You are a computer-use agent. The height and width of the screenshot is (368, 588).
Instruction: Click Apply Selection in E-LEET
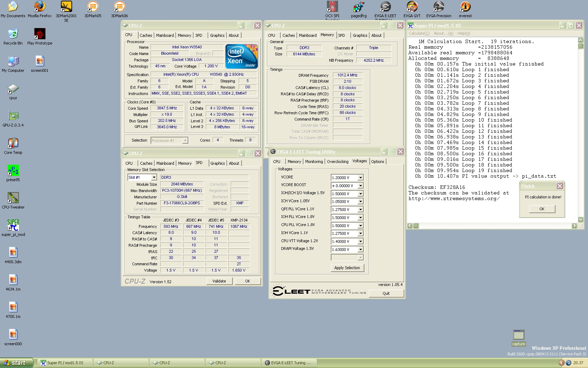click(347, 268)
